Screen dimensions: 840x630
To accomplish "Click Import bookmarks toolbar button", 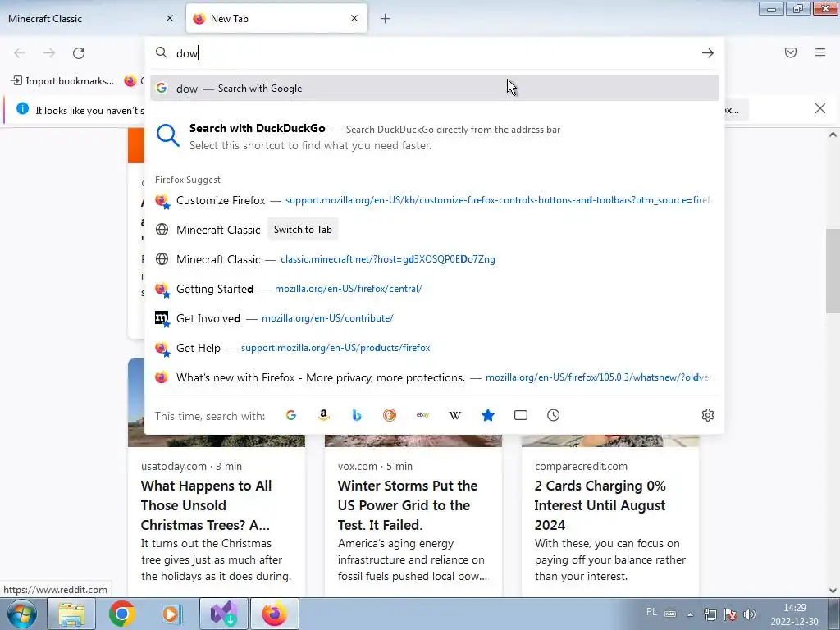I will pos(62,81).
